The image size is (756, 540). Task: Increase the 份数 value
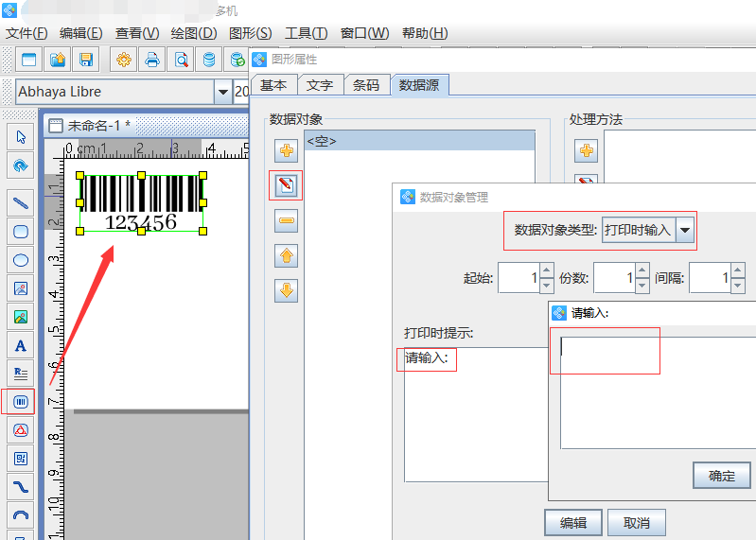pos(642,270)
